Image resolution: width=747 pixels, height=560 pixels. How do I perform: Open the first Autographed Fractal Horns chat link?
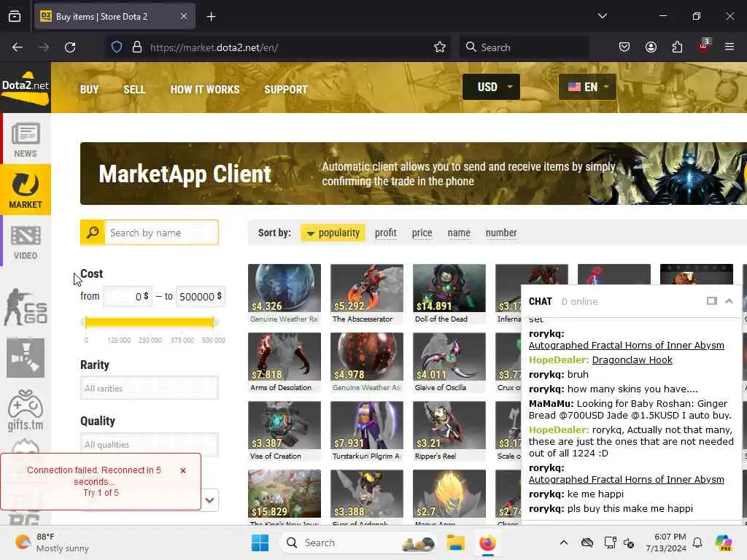(x=626, y=345)
